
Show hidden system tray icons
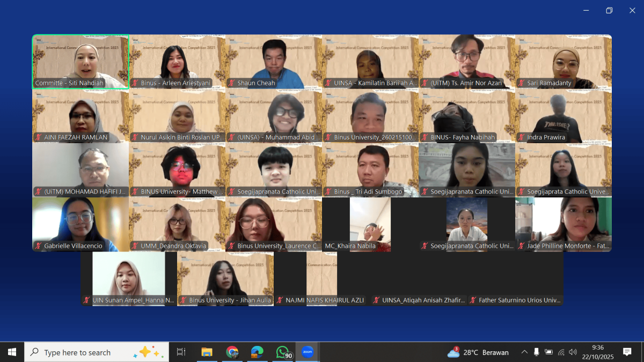(x=524, y=352)
